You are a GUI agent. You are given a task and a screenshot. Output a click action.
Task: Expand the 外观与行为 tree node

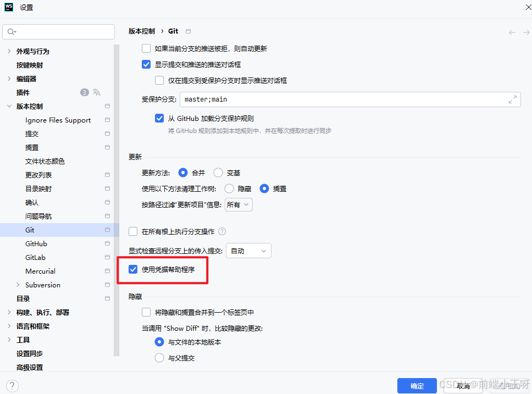tap(9, 51)
